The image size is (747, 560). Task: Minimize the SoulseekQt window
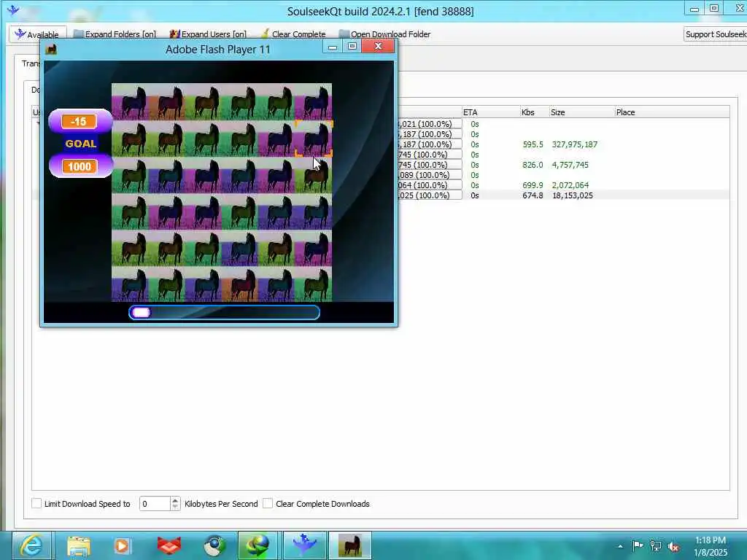[x=694, y=9]
